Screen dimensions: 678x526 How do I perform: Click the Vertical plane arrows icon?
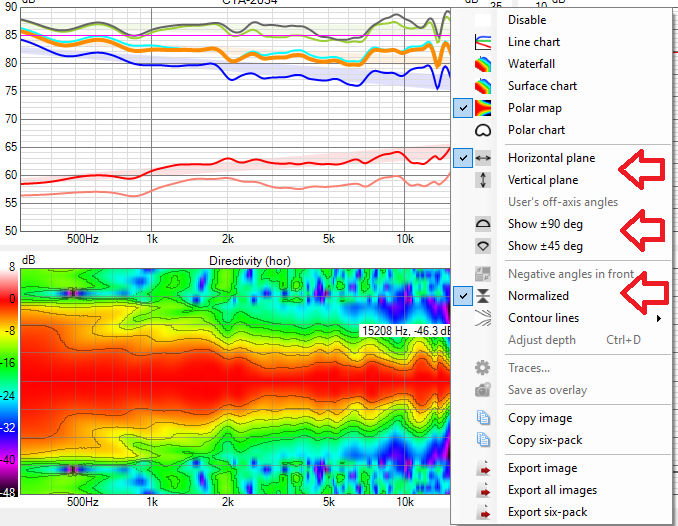[x=483, y=180]
